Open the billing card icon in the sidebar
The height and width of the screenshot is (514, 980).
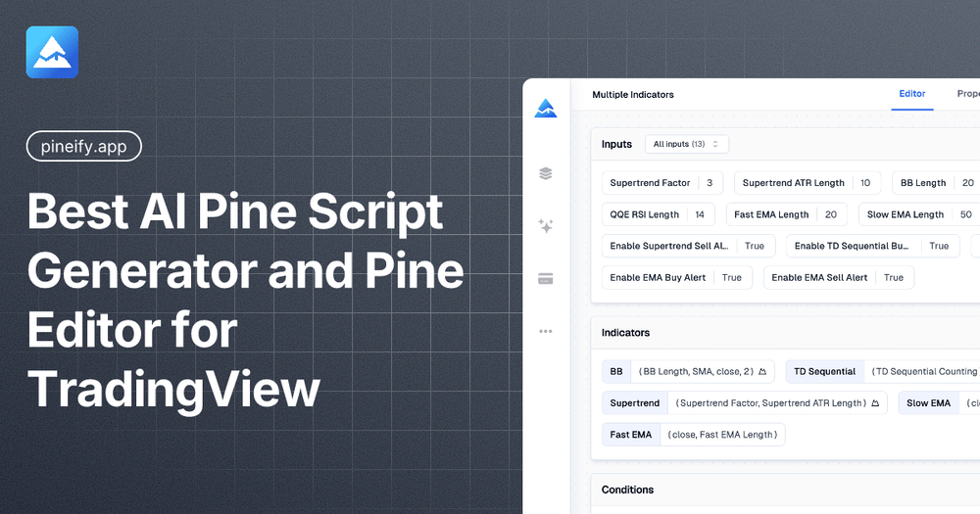pyautogui.click(x=546, y=279)
